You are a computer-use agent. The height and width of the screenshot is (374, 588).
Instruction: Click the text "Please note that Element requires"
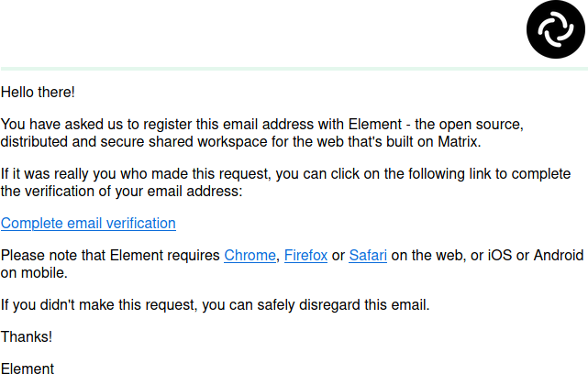(110, 256)
